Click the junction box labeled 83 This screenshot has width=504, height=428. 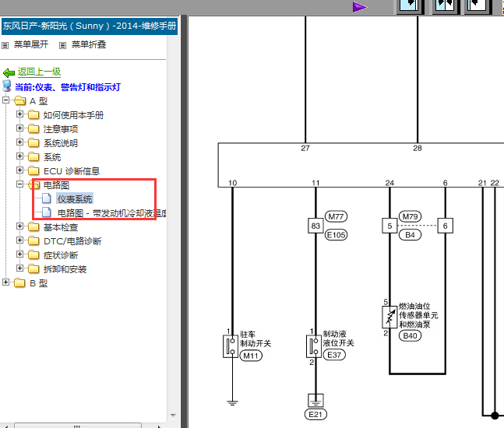[x=315, y=226]
